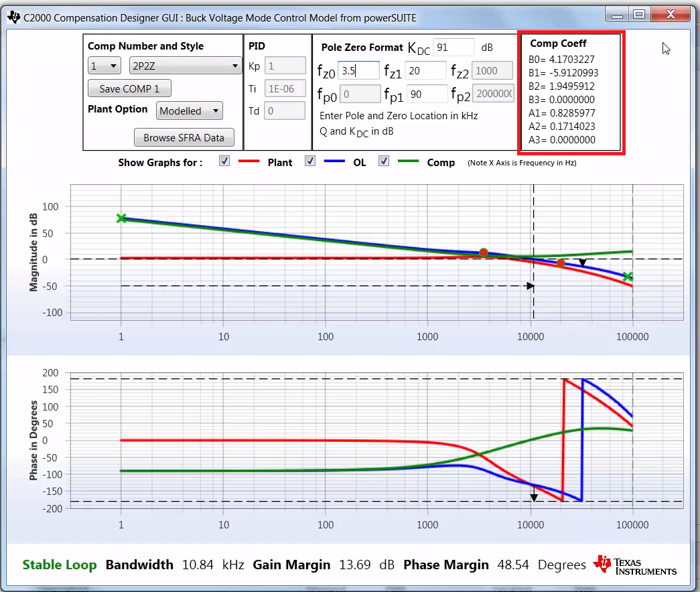
Task: Click the KDC dB value field
Action: click(x=453, y=47)
